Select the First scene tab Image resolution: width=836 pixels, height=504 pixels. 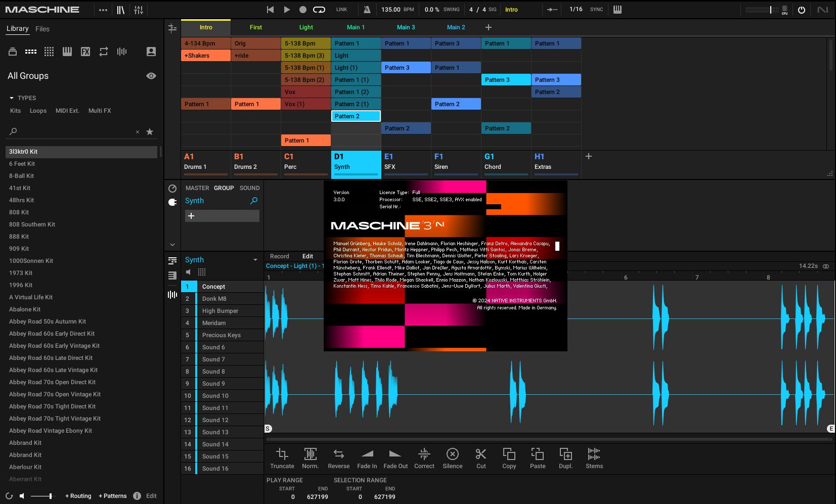pos(256,27)
